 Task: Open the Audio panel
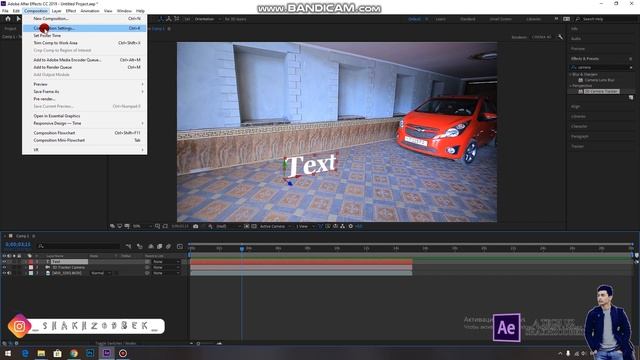(x=576, y=38)
